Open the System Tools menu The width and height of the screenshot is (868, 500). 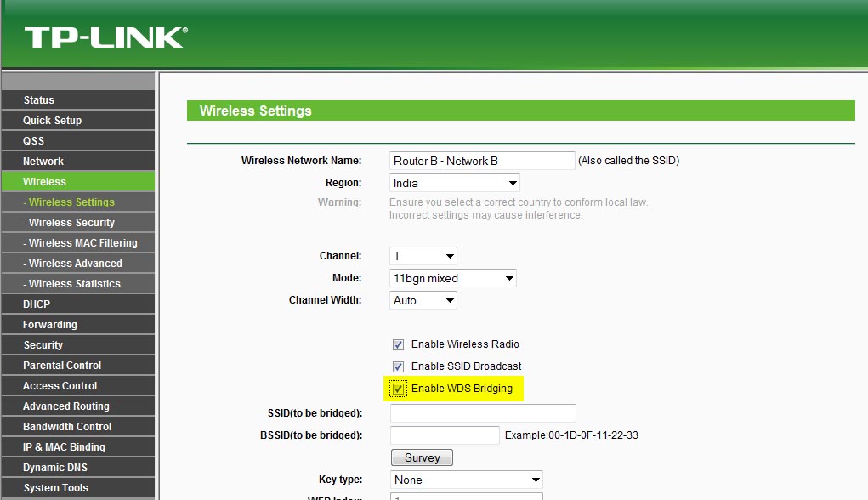tap(78, 488)
